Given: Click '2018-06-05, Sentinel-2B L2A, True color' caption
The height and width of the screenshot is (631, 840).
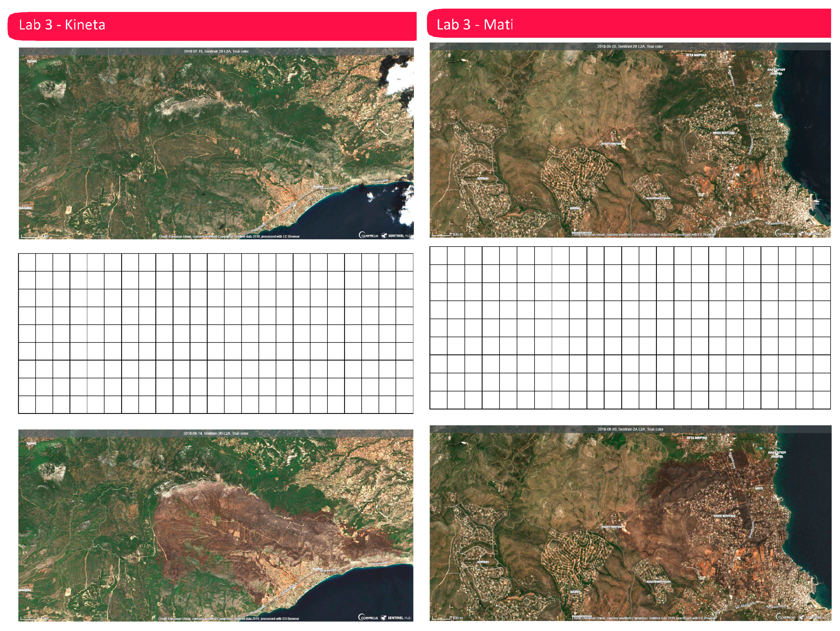Looking at the screenshot, I should pyautogui.click(x=630, y=46).
